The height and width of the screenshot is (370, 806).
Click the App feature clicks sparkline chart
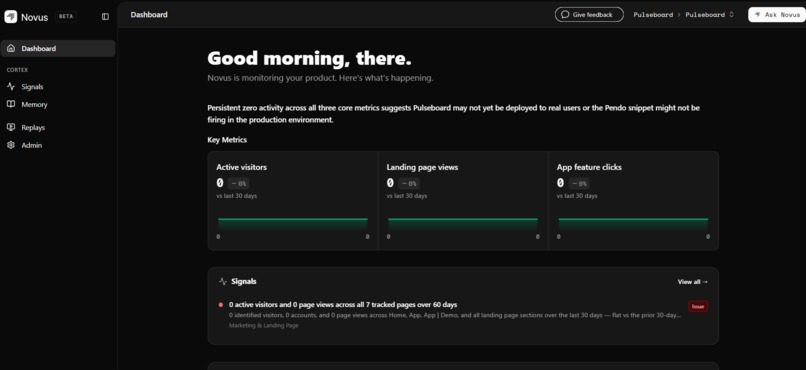tap(633, 224)
